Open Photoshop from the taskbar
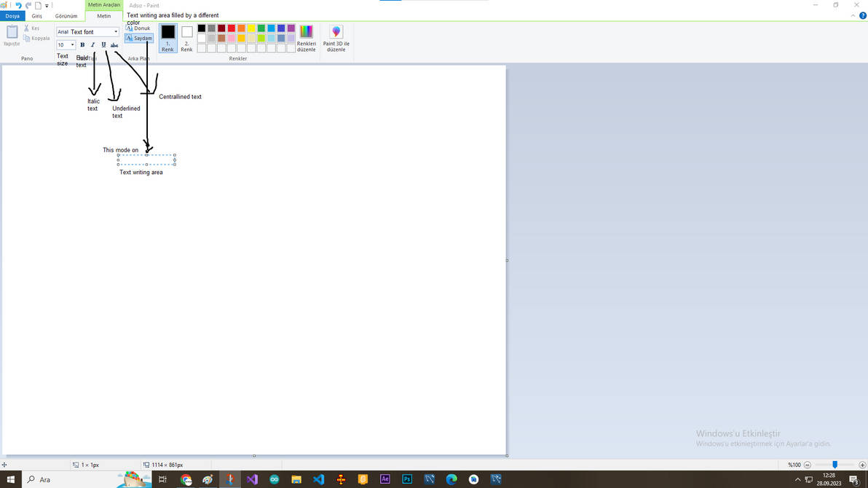Image resolution: width=868 pixels, height=488 pixels. (x=407, y=479)
